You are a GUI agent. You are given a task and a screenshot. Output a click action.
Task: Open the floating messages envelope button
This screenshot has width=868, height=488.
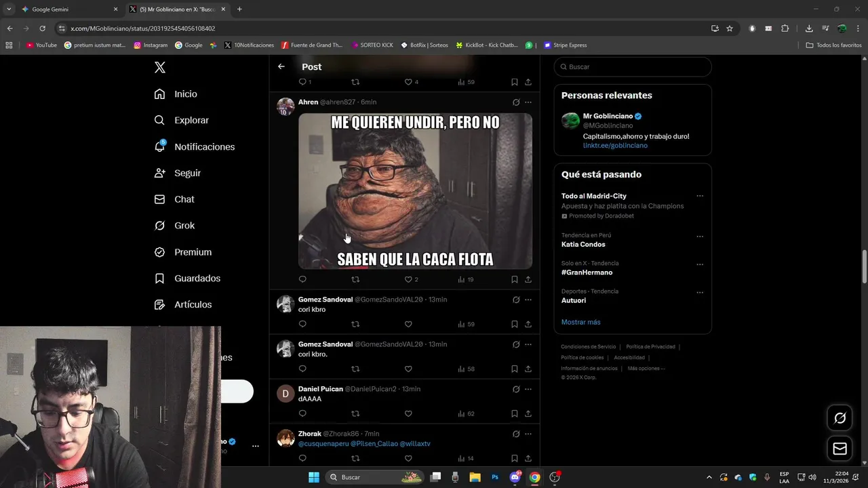[840, 449]
